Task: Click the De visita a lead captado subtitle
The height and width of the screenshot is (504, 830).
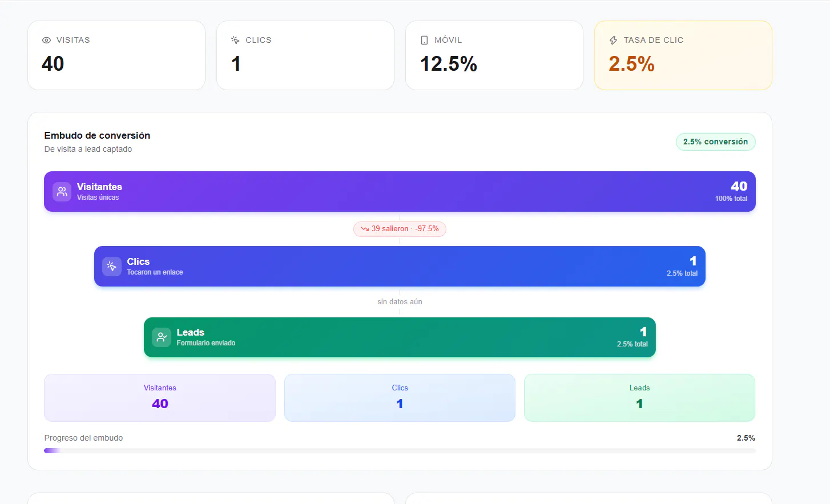Action: tap(88, 150)
